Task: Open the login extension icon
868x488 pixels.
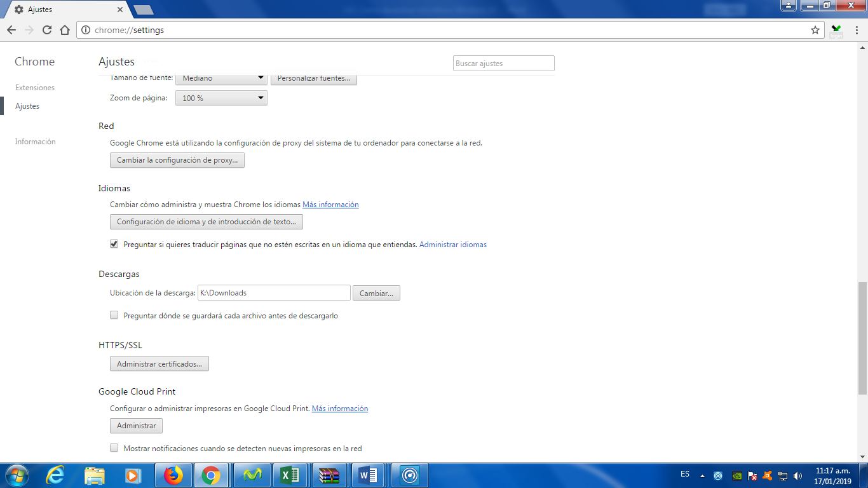Action: coord(836,30)
